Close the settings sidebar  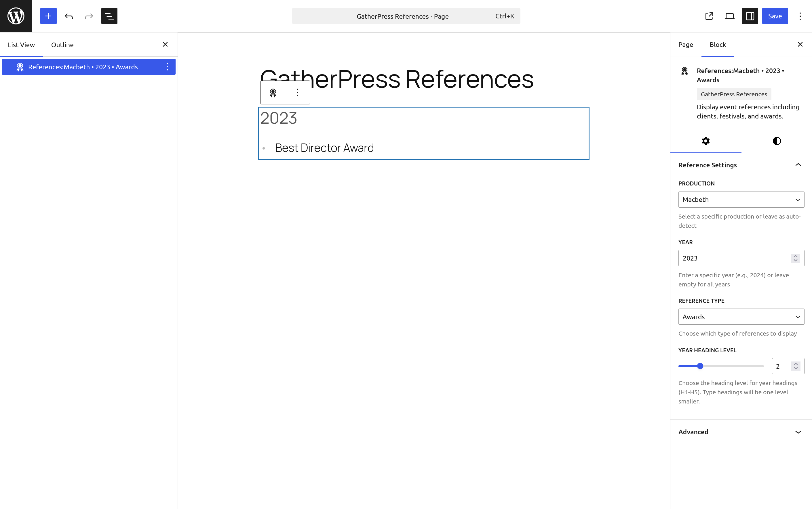click(800, 45)
